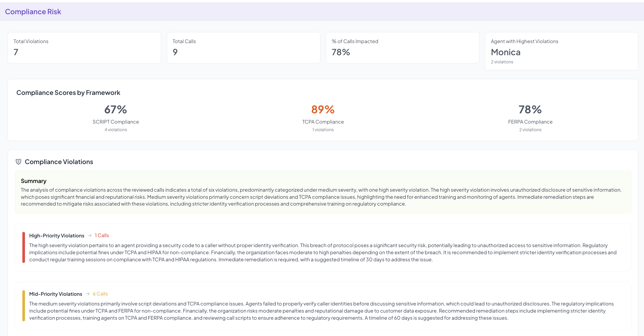
Task: Click "2 violations" under FERPA Compliance
Action: (x=530, y=130)
